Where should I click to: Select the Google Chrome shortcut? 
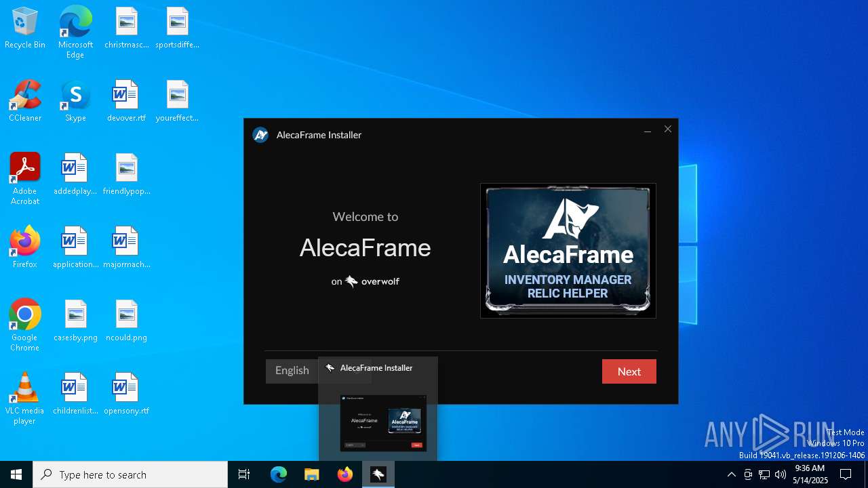[x=25, y=325]
